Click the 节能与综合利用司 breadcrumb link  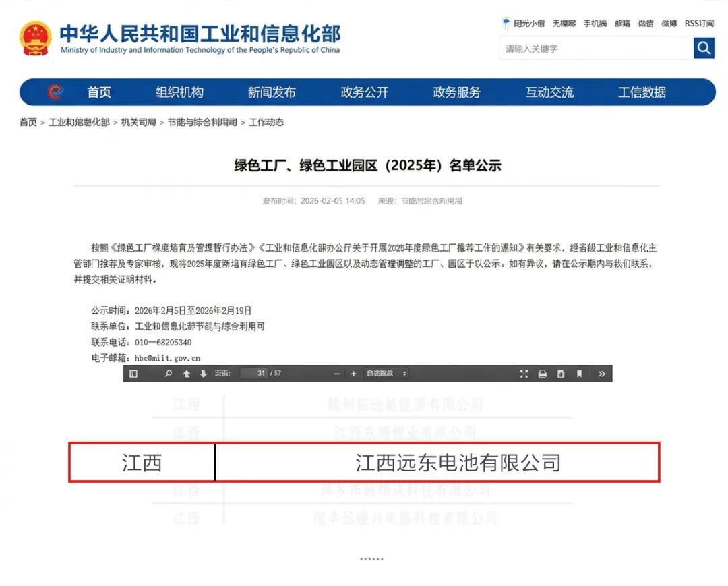point(202,123)
